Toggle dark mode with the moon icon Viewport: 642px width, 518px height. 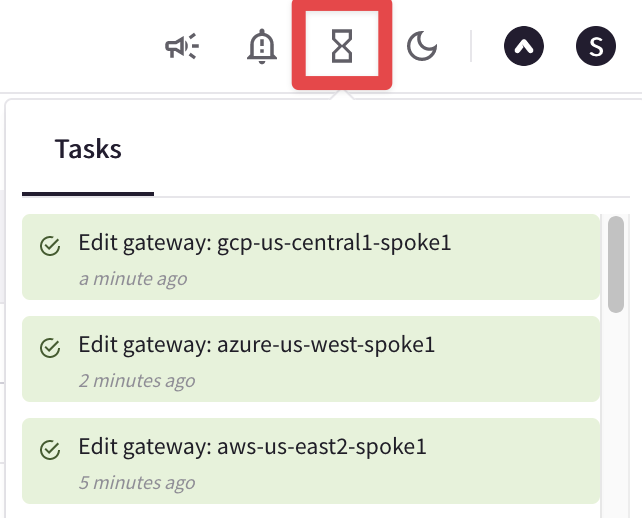pyautogui.click(x=422, y=46)
